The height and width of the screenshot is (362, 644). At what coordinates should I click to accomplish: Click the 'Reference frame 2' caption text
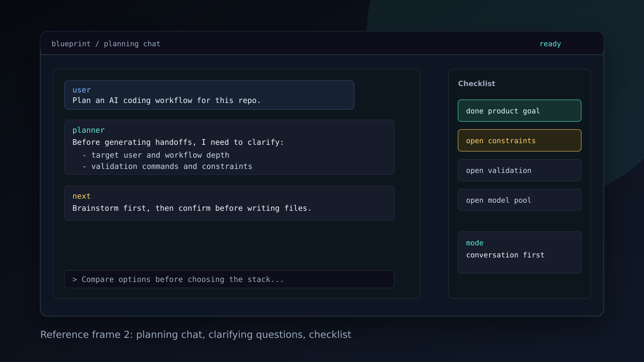196,335
